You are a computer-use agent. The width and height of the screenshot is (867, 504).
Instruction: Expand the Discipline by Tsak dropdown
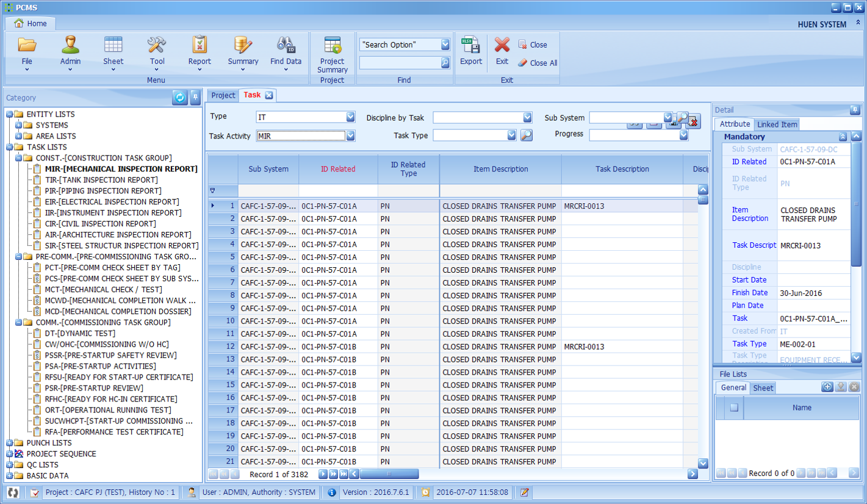pos(527,117)
